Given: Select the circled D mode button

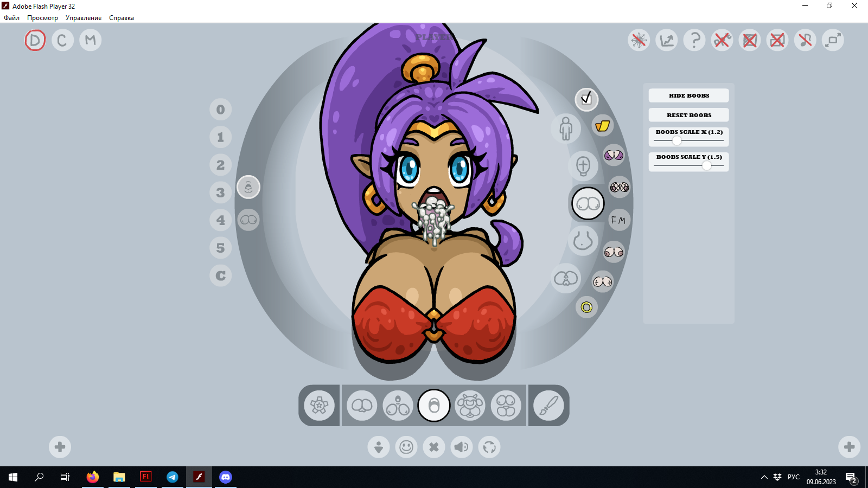Looking at the screenshot, I should (35, 40).
